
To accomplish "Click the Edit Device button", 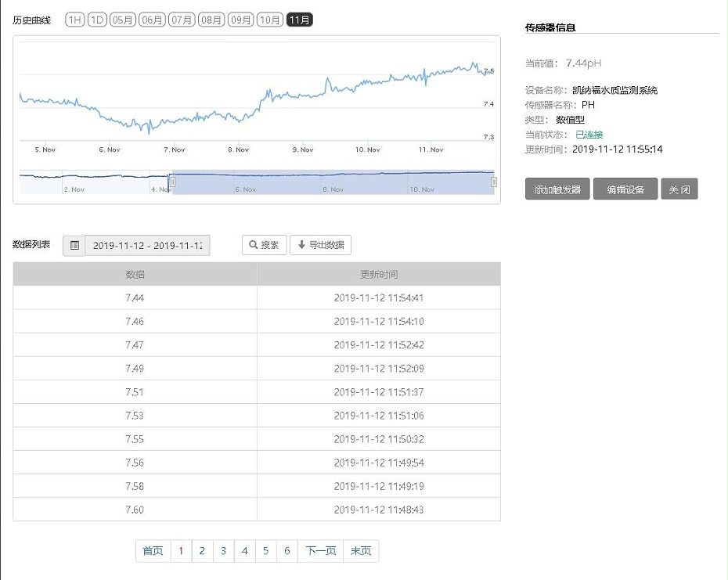I will coord(625,189).
